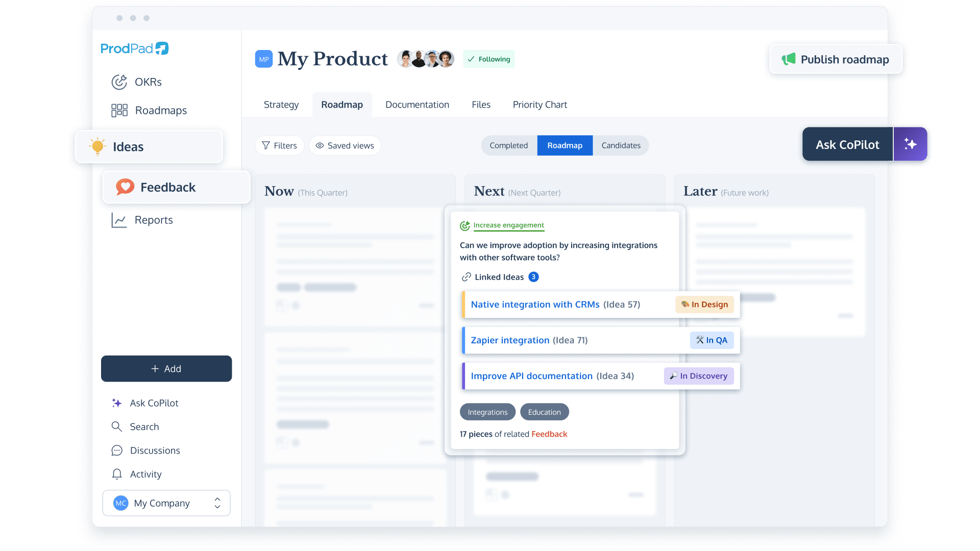The width and height of the screenshot is (980, 551).
Task: Check Activity using the bell icon
Action: coord(116,474)
